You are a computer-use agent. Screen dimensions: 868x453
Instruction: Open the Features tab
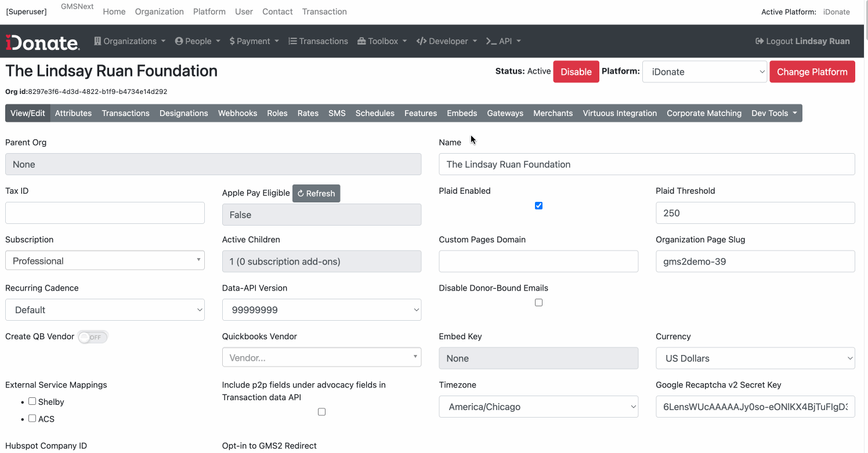(421, 113)
